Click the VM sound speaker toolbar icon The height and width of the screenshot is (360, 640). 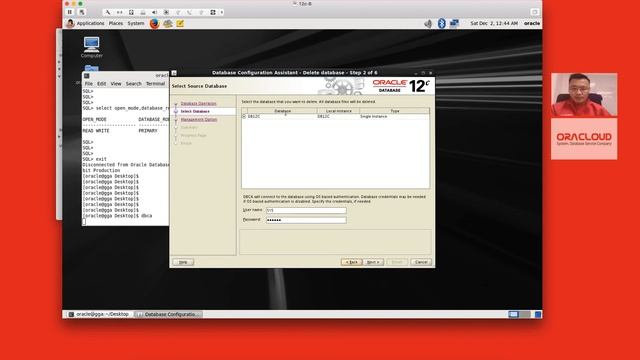pyautogui.click(x=154, y=12)
